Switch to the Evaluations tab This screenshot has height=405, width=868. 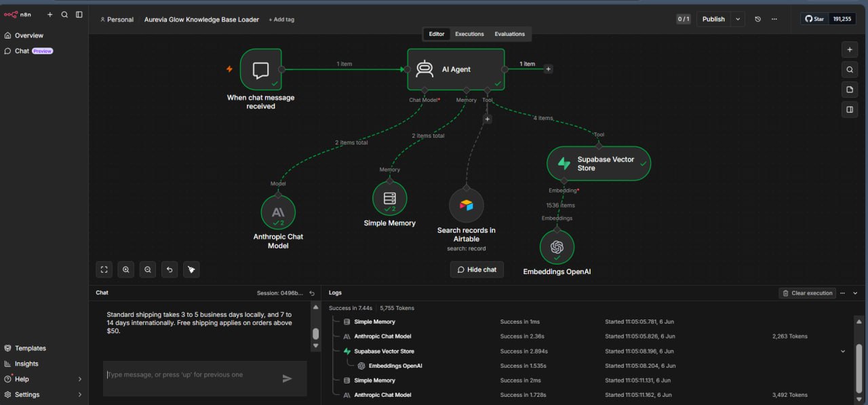point(509,34)
